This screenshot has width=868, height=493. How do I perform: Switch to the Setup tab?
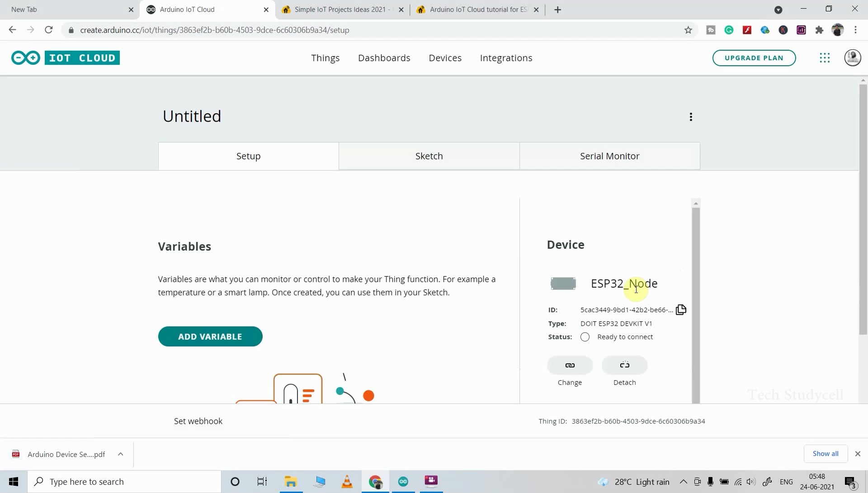point(249,156)
